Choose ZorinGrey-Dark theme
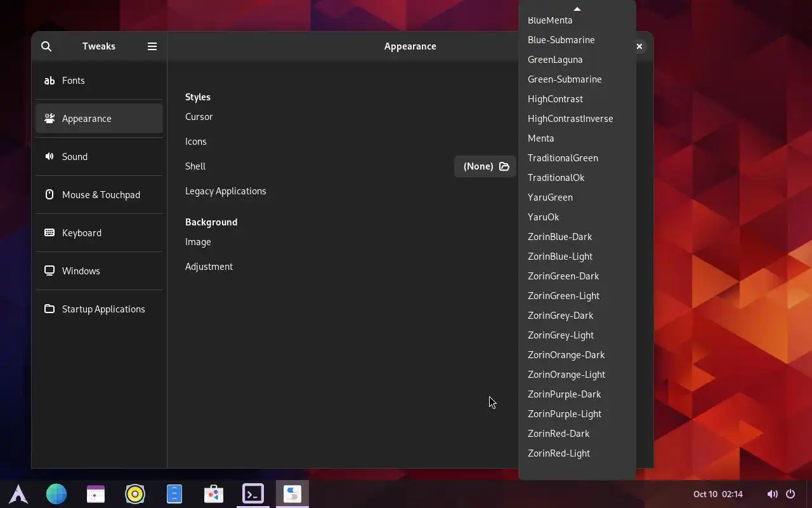The image size is (812, 508). (x=577, y=316)
